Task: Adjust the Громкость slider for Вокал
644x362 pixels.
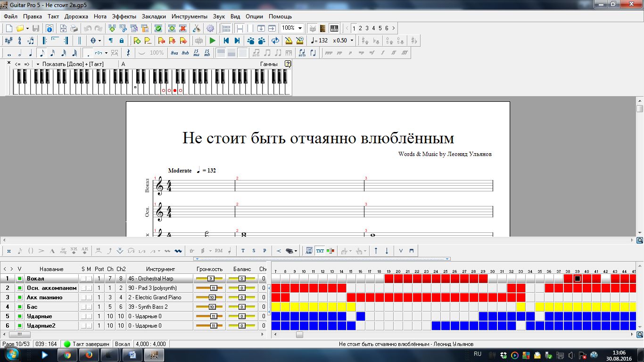Action: point(210,279)
